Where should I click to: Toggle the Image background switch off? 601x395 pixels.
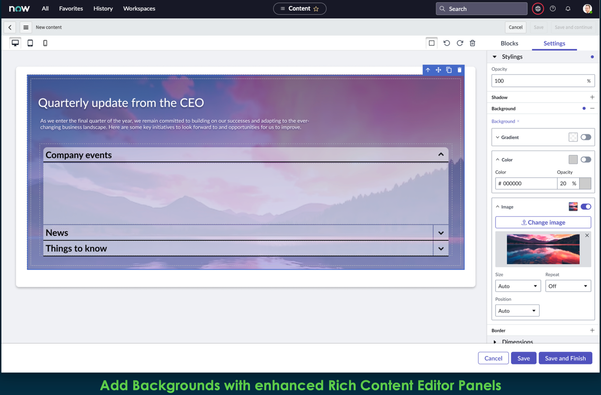click(586, 207)
